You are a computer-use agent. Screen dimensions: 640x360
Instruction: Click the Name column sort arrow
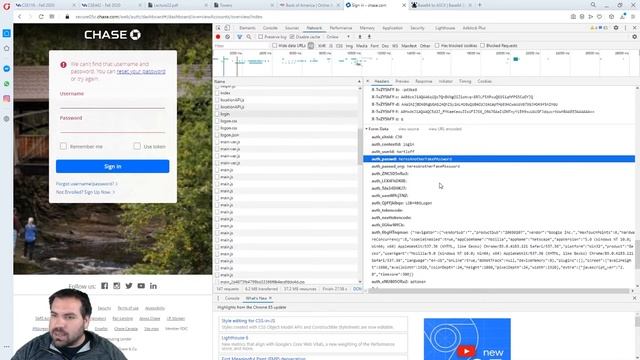359,82
